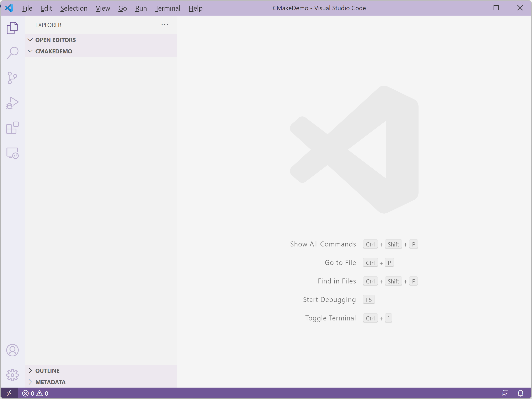Maximize the Visual Studio Code window
532x399 pixels.
496,8
